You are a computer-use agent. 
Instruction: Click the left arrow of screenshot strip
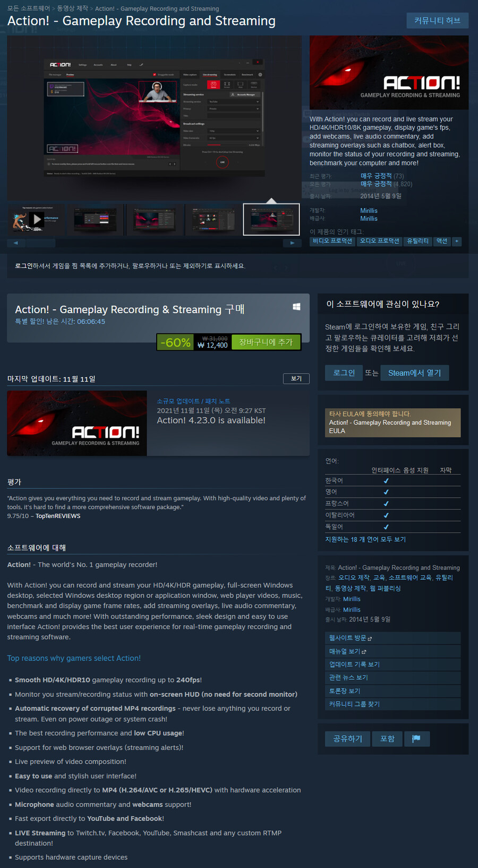click(x=15, y=243)
